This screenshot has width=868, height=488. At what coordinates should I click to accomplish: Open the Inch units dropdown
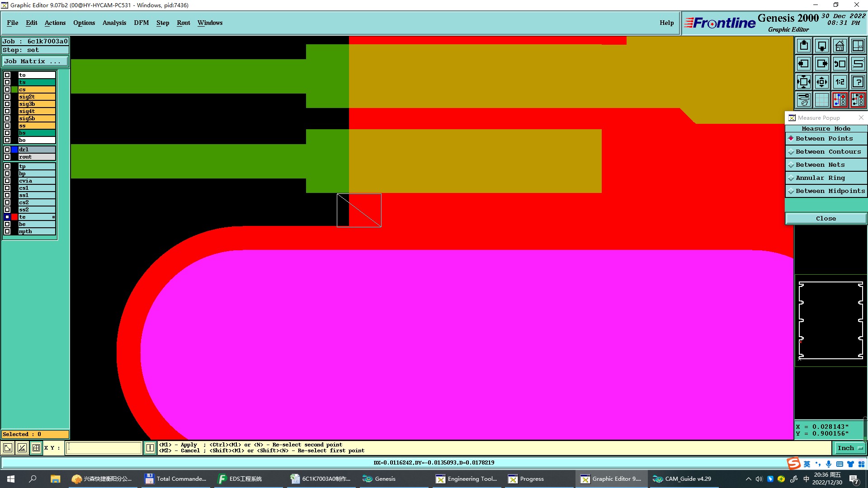point(850,448)
